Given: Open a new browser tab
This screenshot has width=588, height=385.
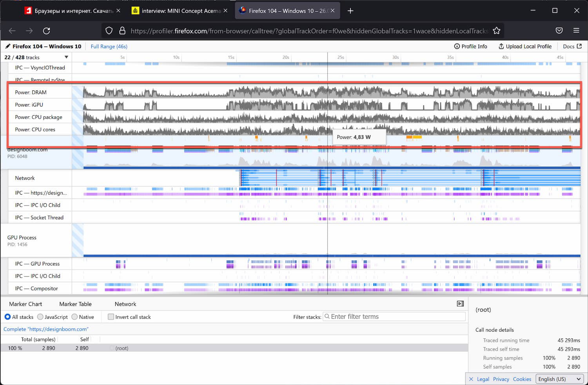Looking at the screenshot, I should (350, 11).
